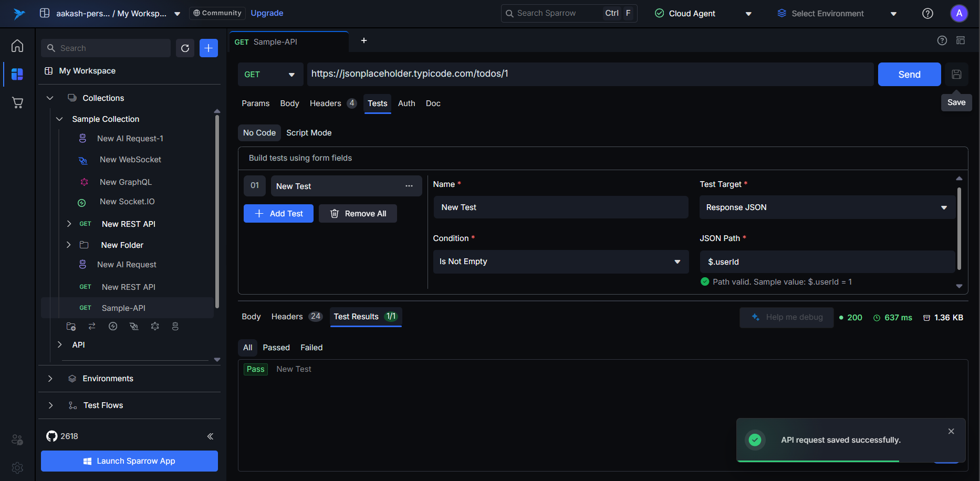Click the three-dot menu on New Test

pyautogui.click(x=409, y=186)
